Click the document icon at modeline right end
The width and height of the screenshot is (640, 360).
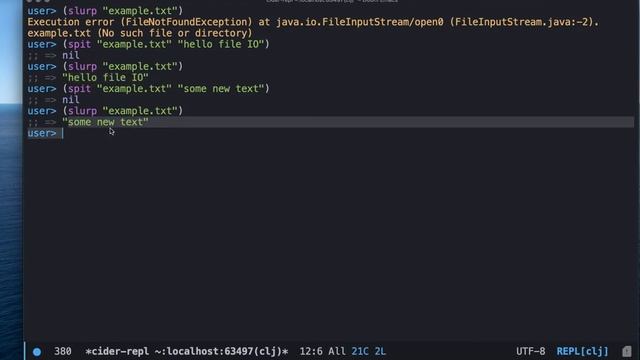pos(627,351)
